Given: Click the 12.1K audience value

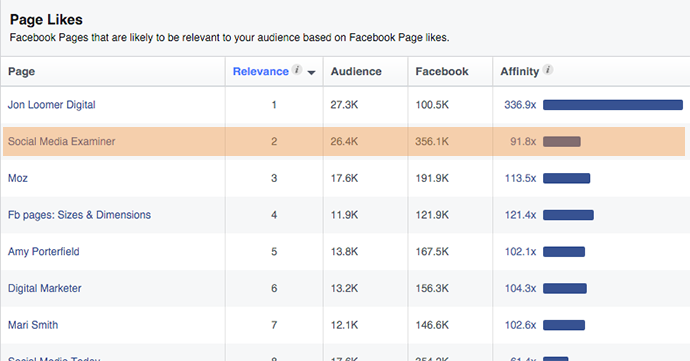Looking at the screenshot, I should point(345,325).
